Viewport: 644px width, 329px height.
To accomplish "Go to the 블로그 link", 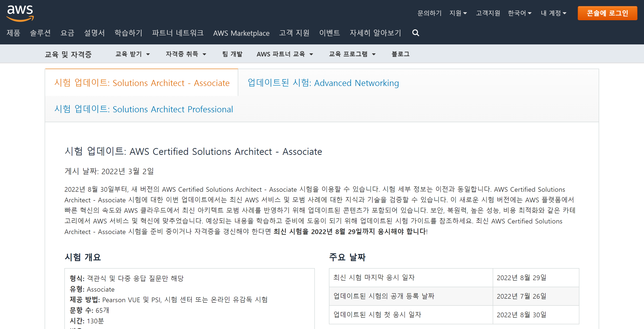I will [400, 54].
